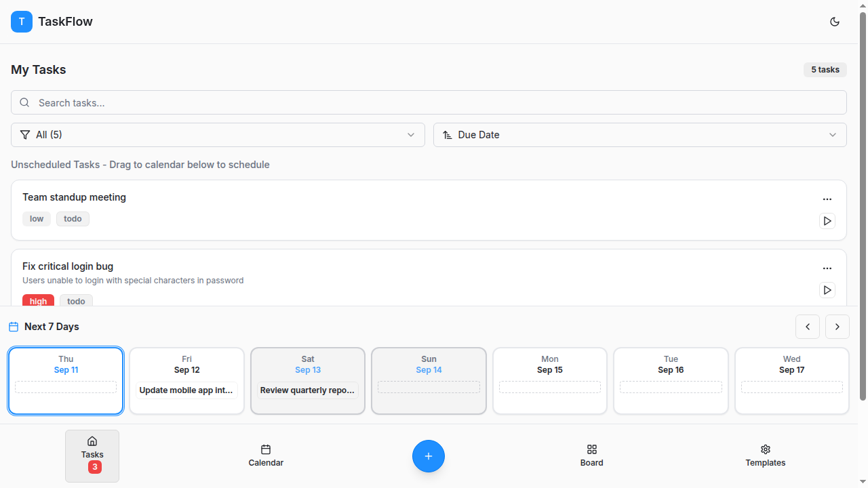This screenshot has height=488, width=868.
Task: Open the Templates tab
Action: pyautogui.click(x=766, y=456)
